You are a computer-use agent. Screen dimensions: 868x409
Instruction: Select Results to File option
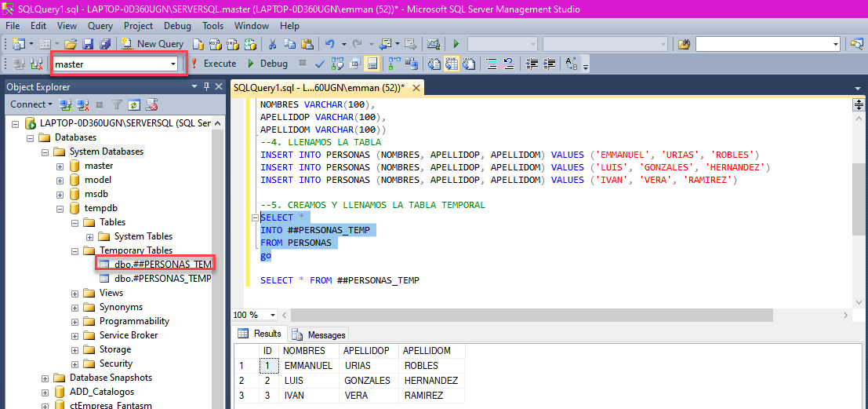[469, 64]
